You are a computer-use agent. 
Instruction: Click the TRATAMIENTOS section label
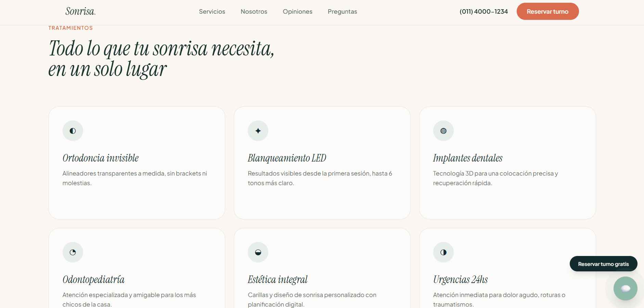[x=70, y=28]
